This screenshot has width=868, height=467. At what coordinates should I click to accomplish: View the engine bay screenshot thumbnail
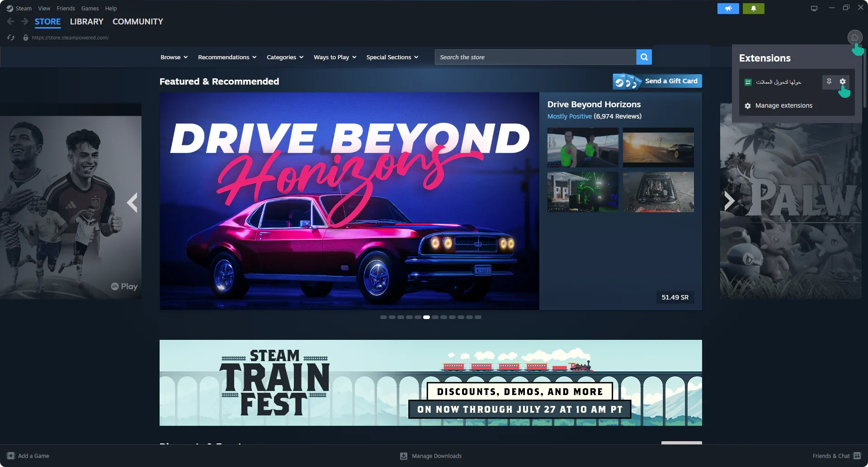[658, 192]
